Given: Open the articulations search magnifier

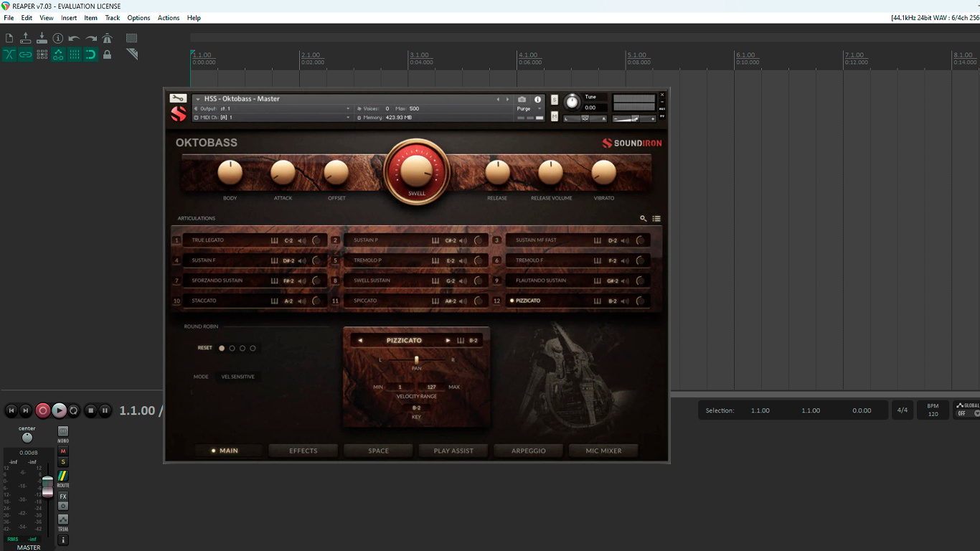Looking at the screenshot, I should tap(644, 219).
